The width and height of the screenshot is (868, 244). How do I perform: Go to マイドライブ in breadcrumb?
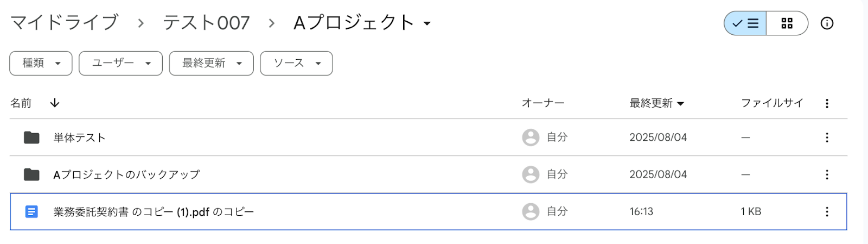pyautogui.click(x=64, y=23)
